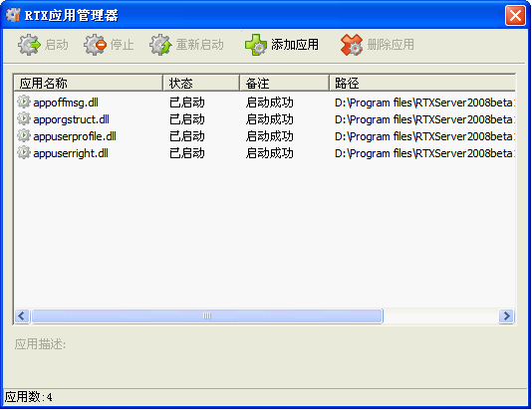Close the RTX应用管理器 window
Image resolution: width=532 pixels, height=410 pixels.
(x=515, y=15)
